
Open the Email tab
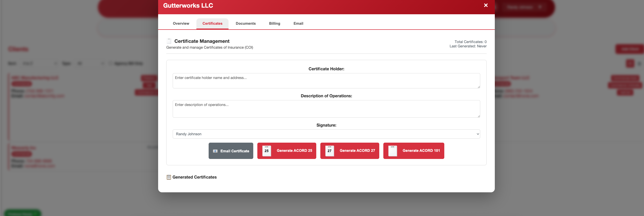point(298,23)
